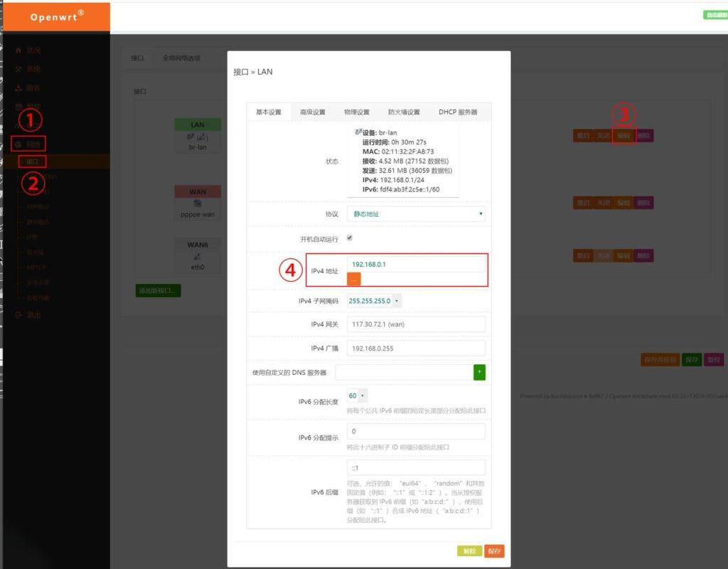Click the 退出 logout icon in sidebar
The height and width of the screenshot is (569, 728).
pyautogui.click(x=18, y=315)
